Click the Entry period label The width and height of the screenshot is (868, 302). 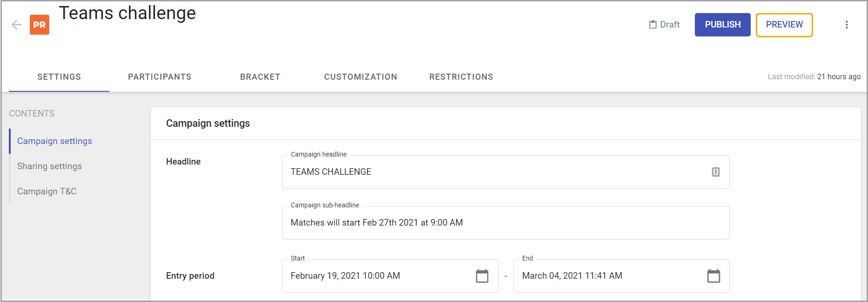190,276
